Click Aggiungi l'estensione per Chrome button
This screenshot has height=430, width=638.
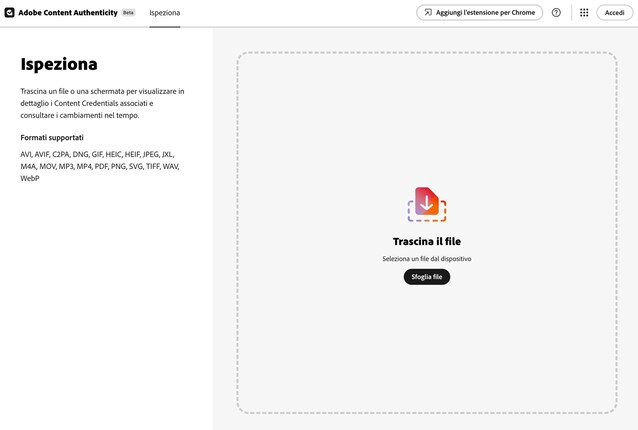(x=479, y=13)
